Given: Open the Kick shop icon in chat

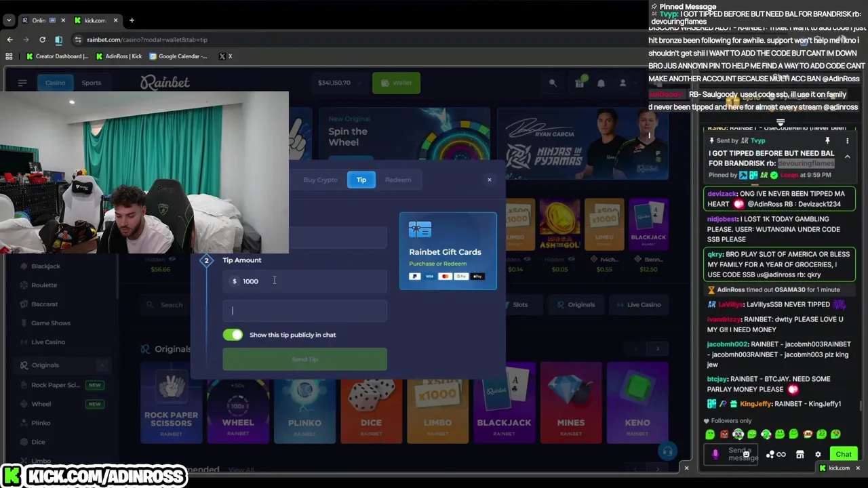Looking at the screenshot, I should 800,454.
